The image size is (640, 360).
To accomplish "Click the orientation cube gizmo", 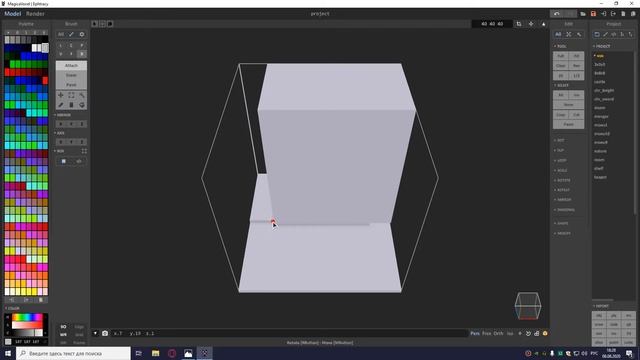I will [528, 306].
